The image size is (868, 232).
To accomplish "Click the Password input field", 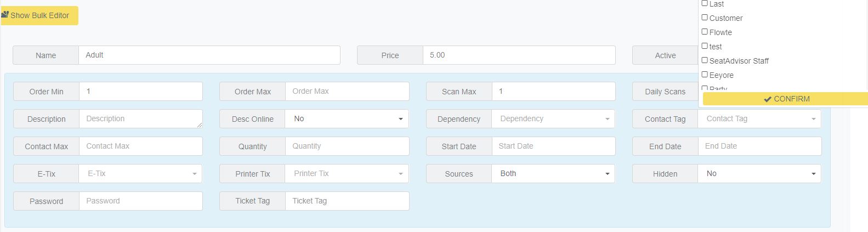I will click(140, 201).
